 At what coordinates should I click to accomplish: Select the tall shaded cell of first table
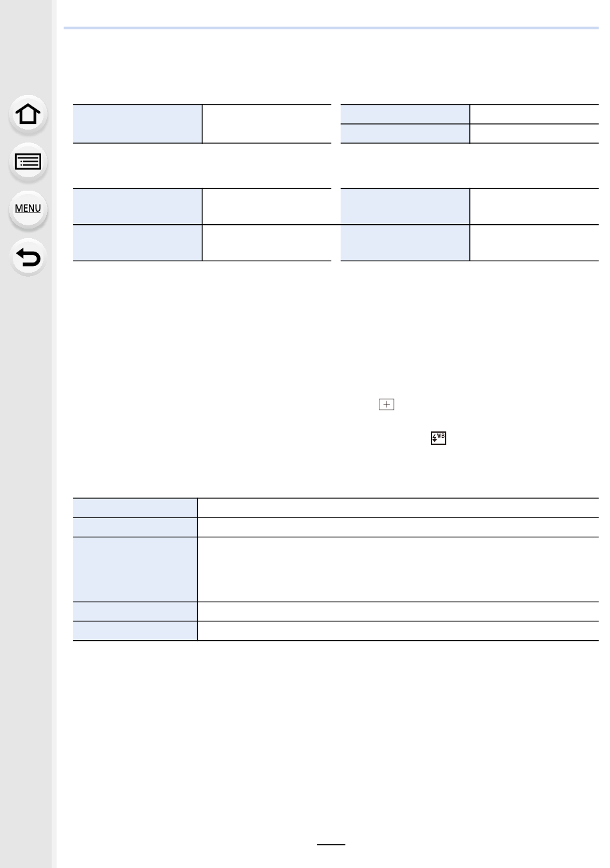coord(137,123)
